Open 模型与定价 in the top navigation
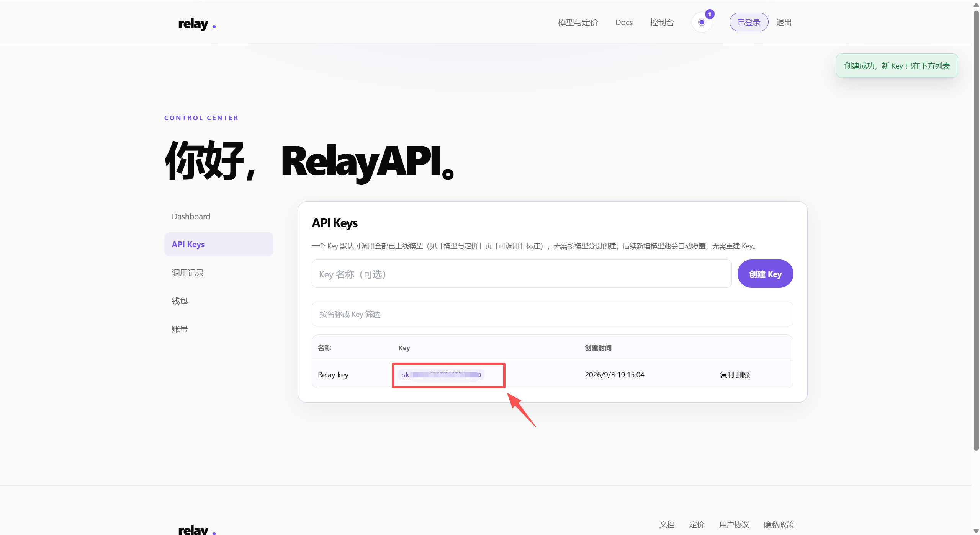Screen dimensions: 980x535 (578, 22)
